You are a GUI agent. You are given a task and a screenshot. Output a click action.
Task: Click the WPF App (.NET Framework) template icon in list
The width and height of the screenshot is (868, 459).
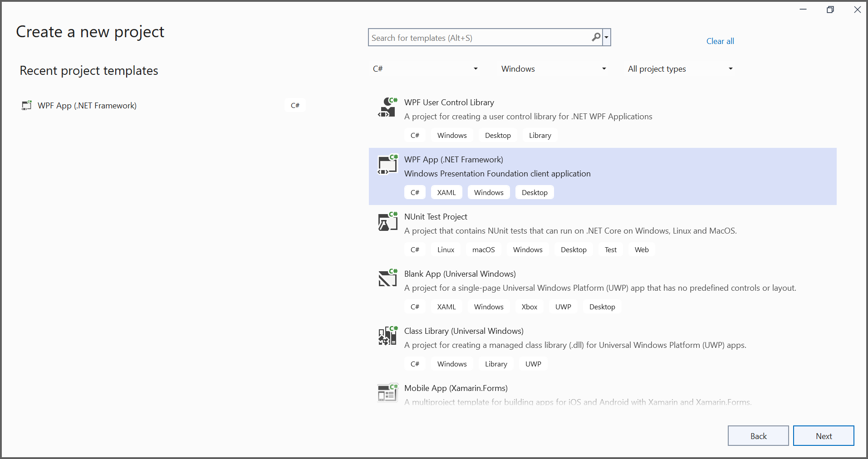pos(387,164)
